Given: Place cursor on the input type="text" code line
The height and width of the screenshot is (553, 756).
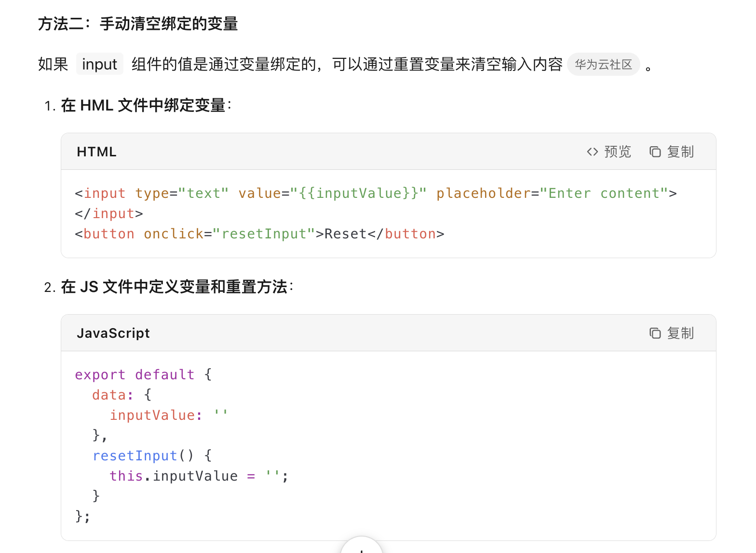Looking at the screenshot, I should (376, 194).
